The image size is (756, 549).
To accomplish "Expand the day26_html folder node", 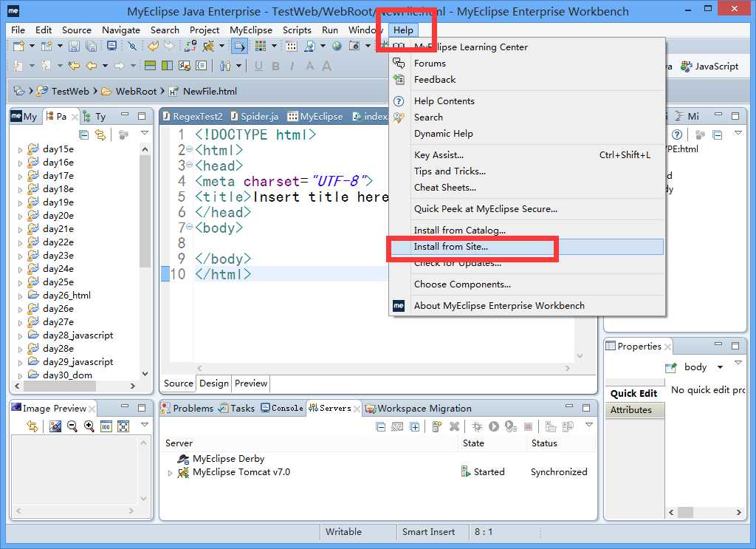I will pyautogui.click(x=20, y=296).
